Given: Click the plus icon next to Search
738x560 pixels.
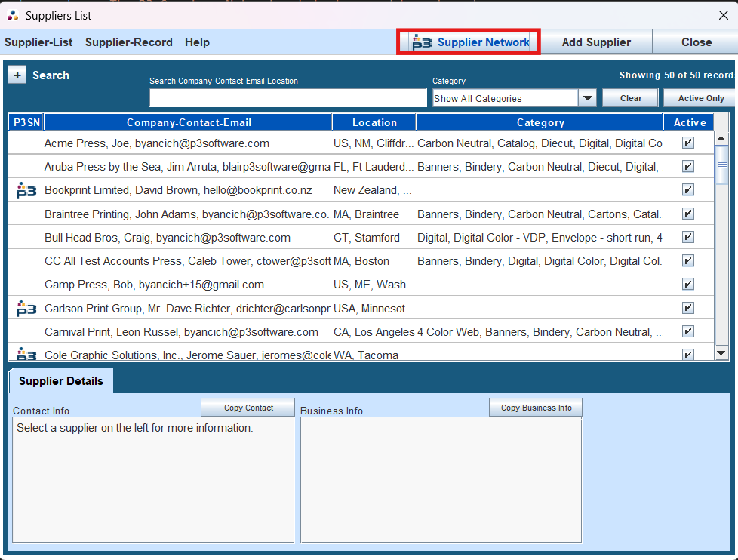Looking at the screenshot, I should tap(17, 75).
